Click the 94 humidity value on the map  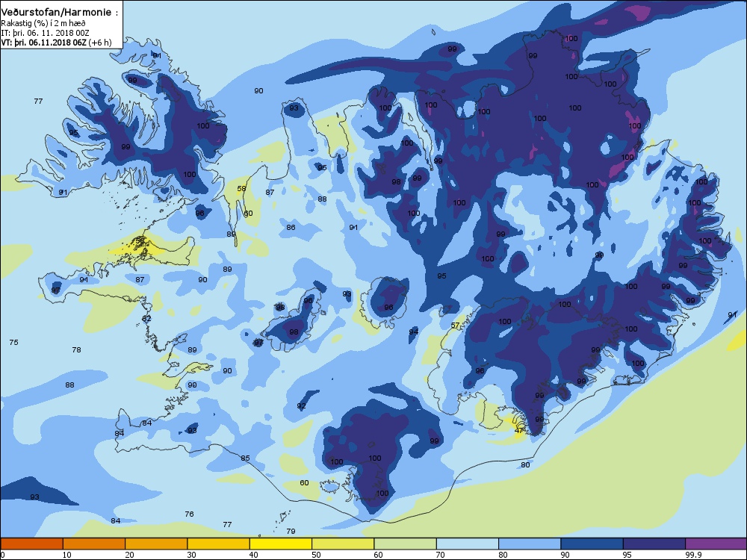[414, 332]
